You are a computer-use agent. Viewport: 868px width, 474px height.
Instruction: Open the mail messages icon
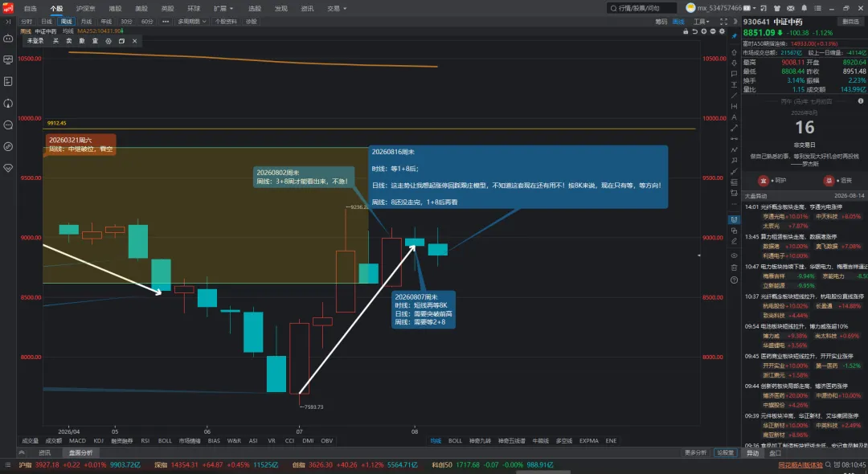coord(791,8)
